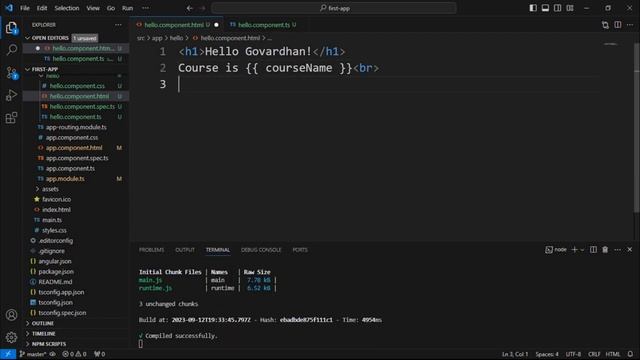Viewport: 640px width, 360px height.
Task: Close the terminal panel
Action: coord(630,249)
